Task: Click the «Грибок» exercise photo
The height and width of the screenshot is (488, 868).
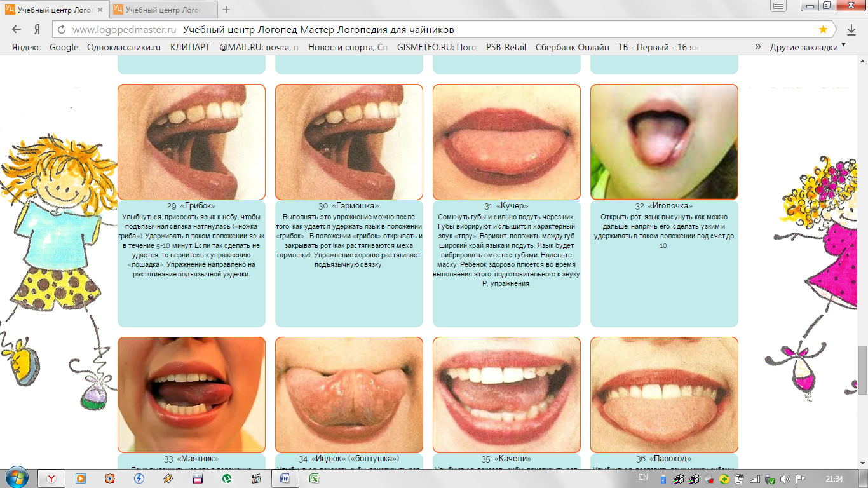Action: [191, 142]
